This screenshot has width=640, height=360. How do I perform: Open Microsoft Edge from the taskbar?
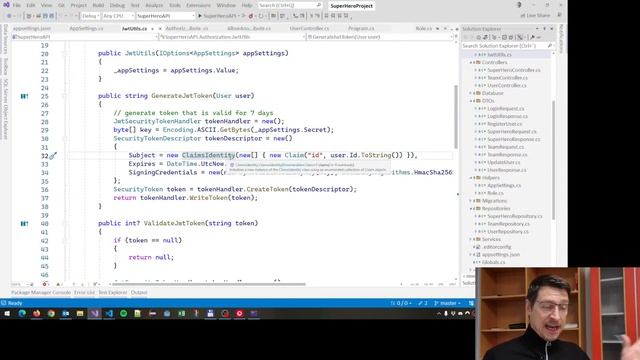(22, 313)
